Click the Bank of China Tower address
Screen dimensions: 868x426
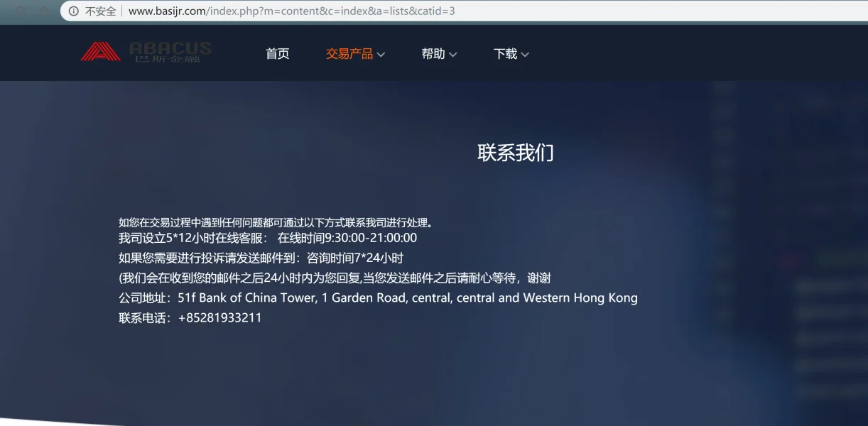point(408,297)
